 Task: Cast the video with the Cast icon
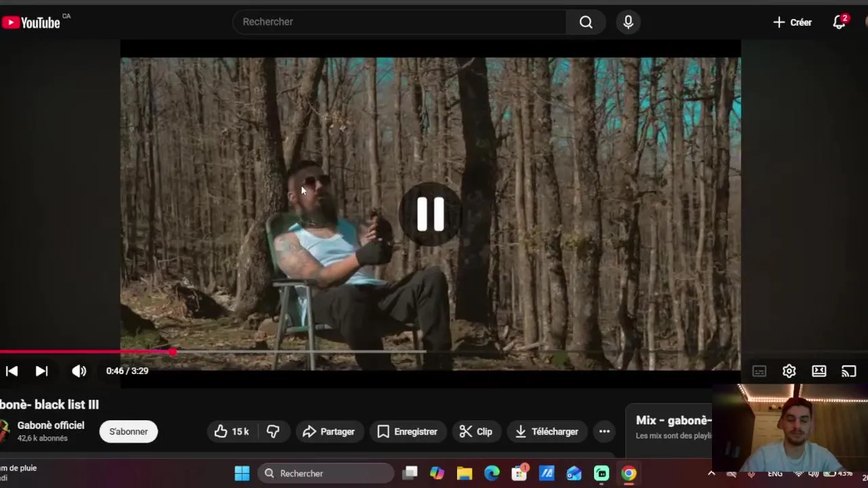tap(849, 371)
